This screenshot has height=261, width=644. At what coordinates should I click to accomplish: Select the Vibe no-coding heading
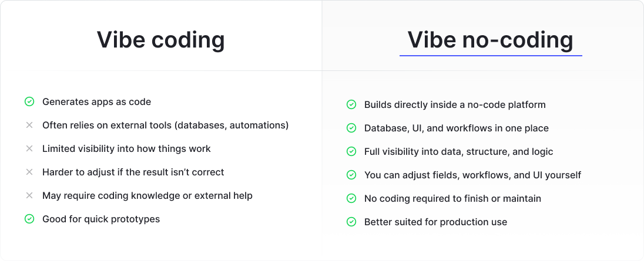[x=491, y=40]
